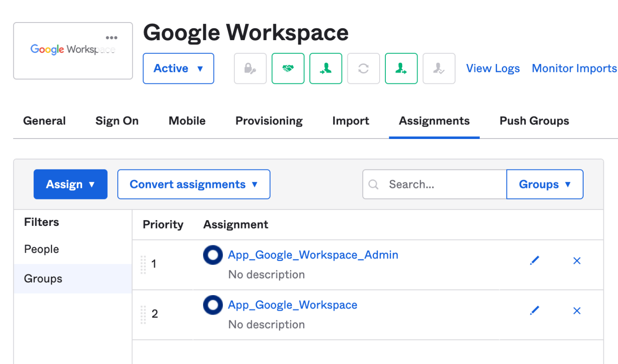Viewport: 618px width, 364px height.
Task: Remove priority 2 App_Google_Workspace assignment X
Action: pos(577,311)
